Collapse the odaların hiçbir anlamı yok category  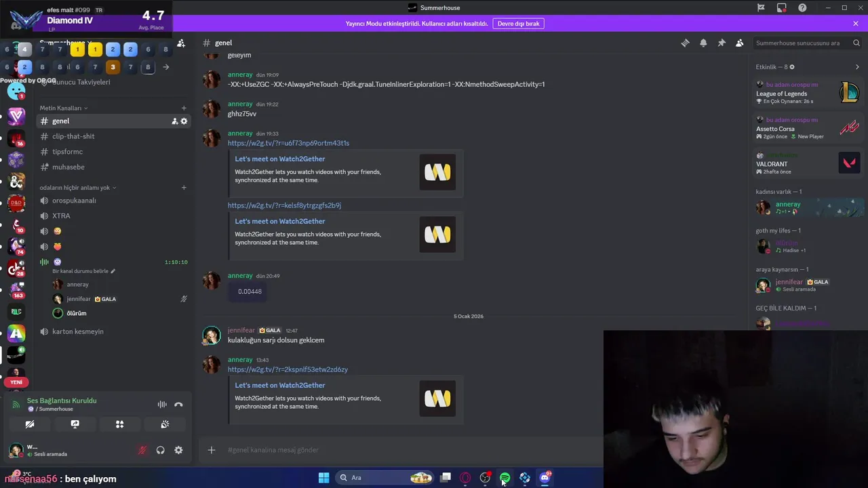click(x=78, y=188)
